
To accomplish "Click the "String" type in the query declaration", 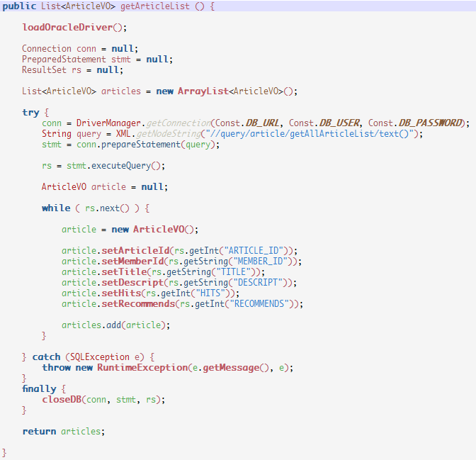I will (57, 134).
